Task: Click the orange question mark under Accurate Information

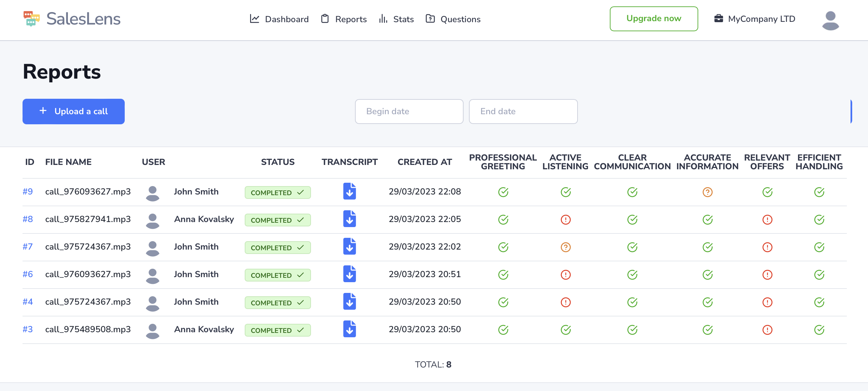Action: pos(708,192)
